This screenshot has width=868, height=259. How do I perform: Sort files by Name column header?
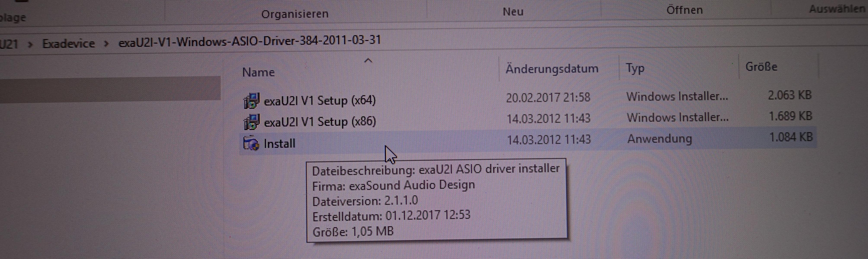click(258, 72)
